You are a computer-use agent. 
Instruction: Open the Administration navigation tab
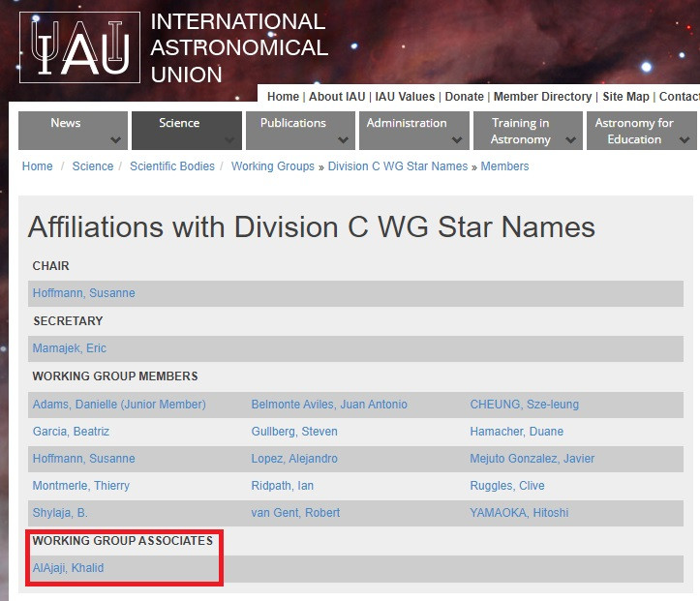[x=414, y=131]
